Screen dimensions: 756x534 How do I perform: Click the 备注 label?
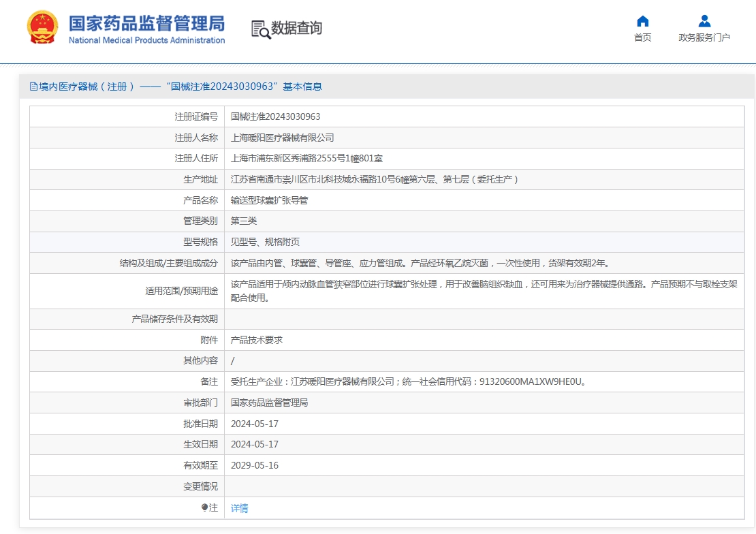coord(209,381)
